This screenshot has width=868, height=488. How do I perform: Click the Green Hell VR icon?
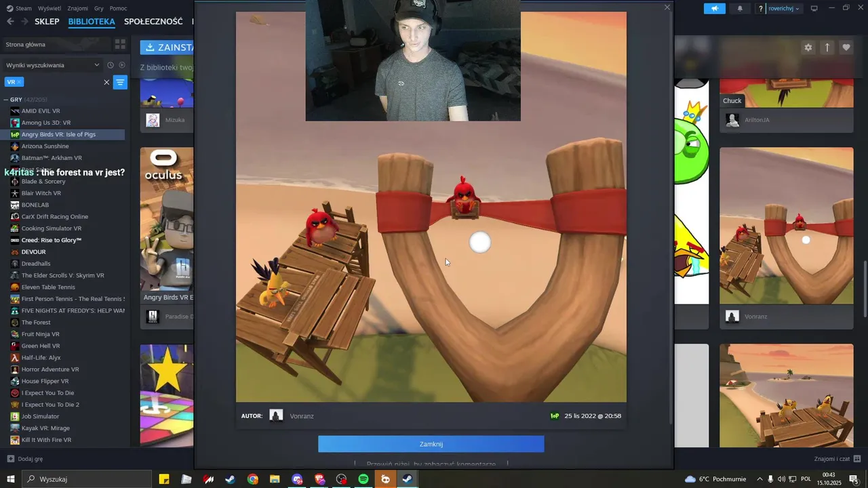tap(15, 346)
